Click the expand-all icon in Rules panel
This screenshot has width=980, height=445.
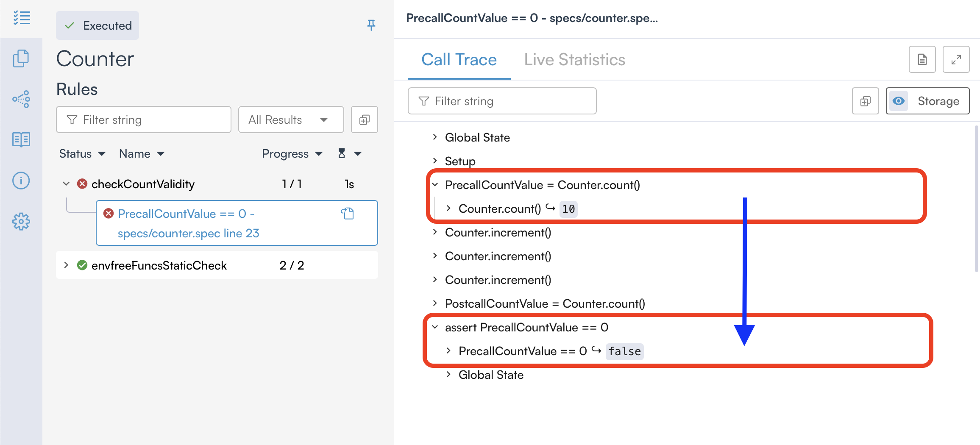click(x=364, y=120)
